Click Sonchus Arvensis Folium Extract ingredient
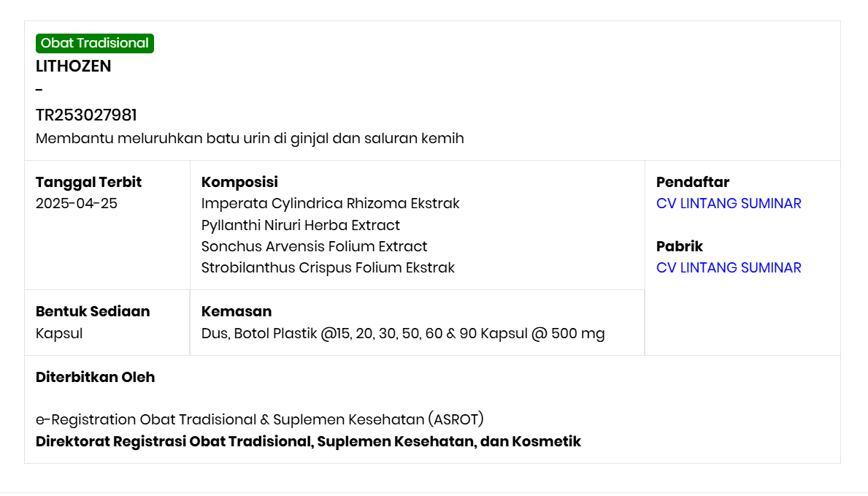The image size is (868, 496). pyautogui.click(x=314, y=246)
